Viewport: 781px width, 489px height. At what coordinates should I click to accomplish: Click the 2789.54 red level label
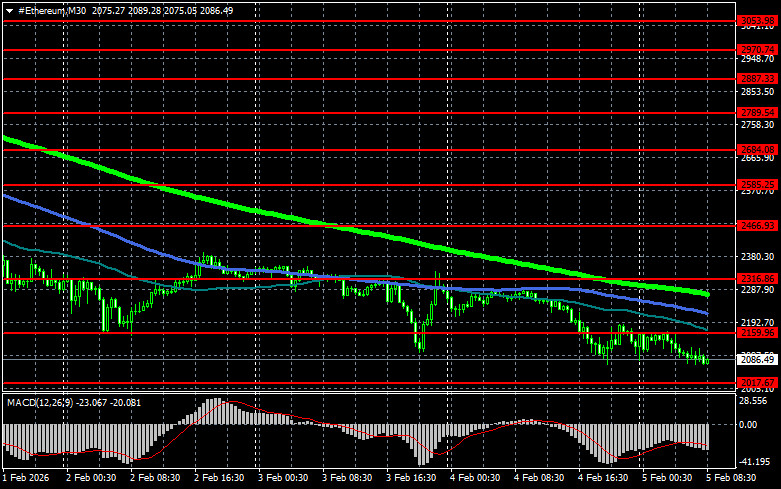pyautogui.click(x=757, y=112)
